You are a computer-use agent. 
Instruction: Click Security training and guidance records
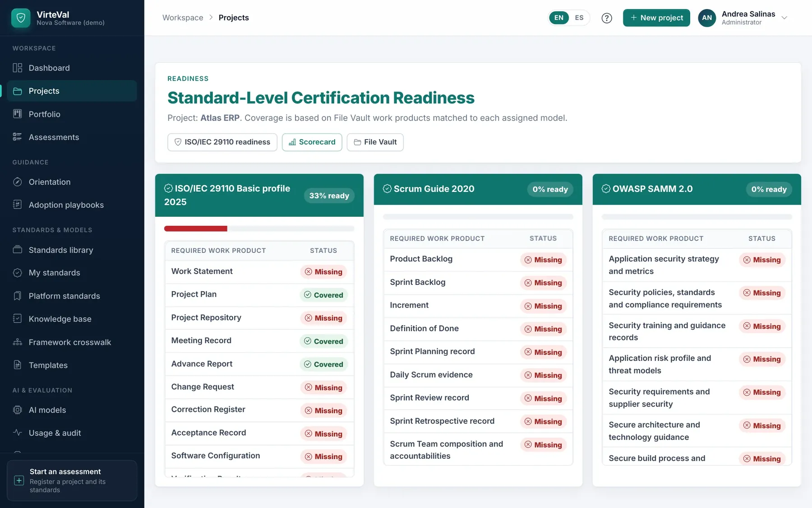(x=667, y=331)
